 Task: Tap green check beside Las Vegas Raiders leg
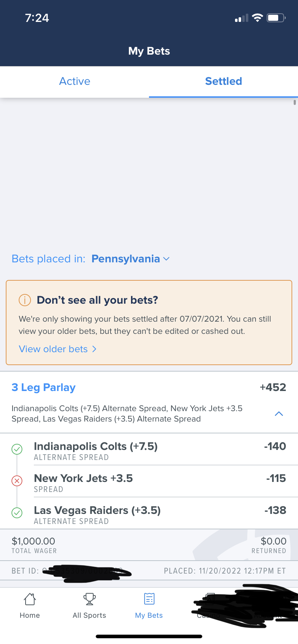pos(17,513)
